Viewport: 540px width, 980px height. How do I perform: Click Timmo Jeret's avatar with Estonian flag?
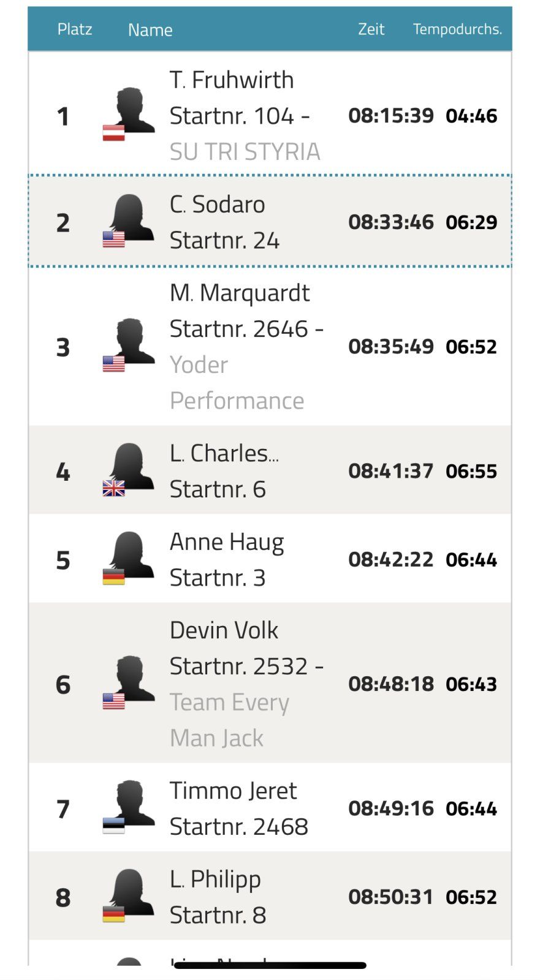[x=130, y=805]
